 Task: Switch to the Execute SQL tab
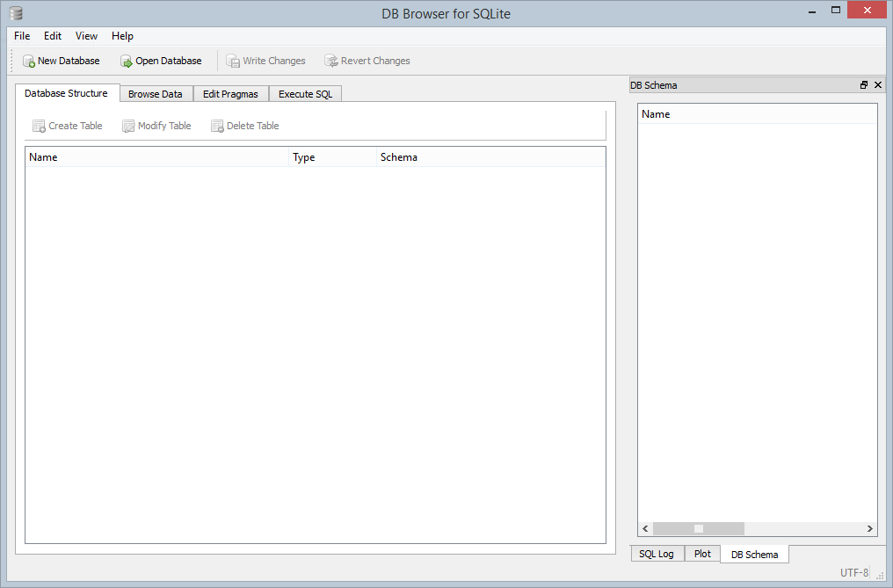click(305, 94)
